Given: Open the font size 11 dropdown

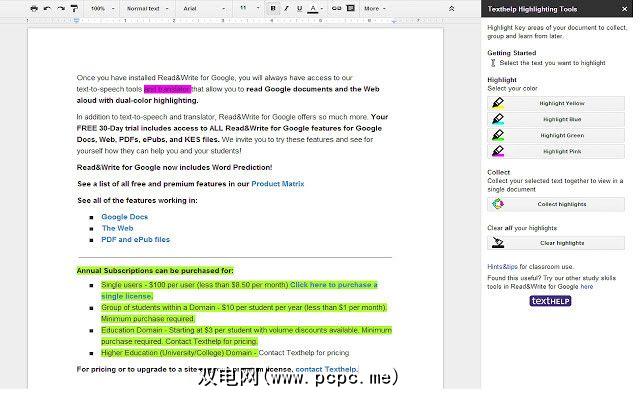Looking at the screenshot, I should click(247, 8).
